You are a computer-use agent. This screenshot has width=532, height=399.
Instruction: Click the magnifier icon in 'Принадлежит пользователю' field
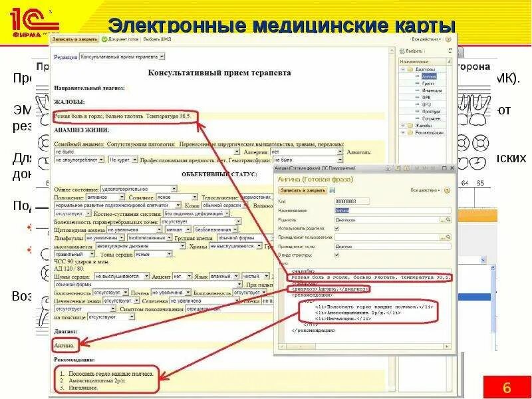(448, 237)
